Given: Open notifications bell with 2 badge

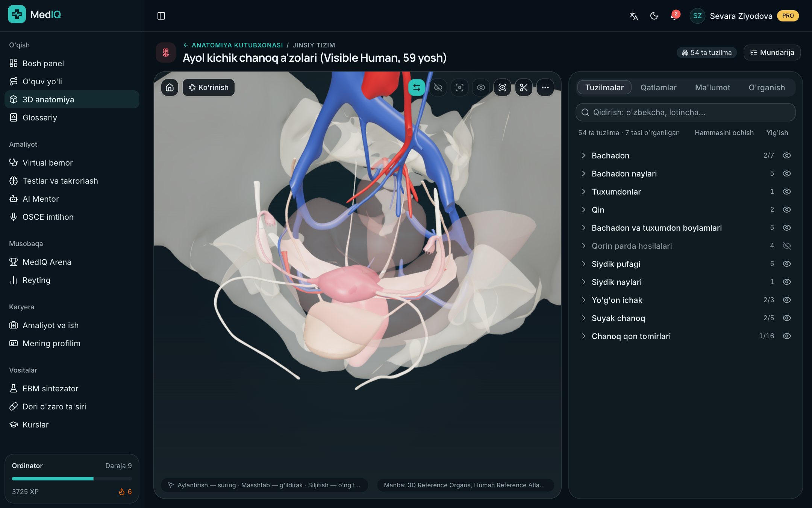Looking at the screenshot, I should (x=674, y=16).
